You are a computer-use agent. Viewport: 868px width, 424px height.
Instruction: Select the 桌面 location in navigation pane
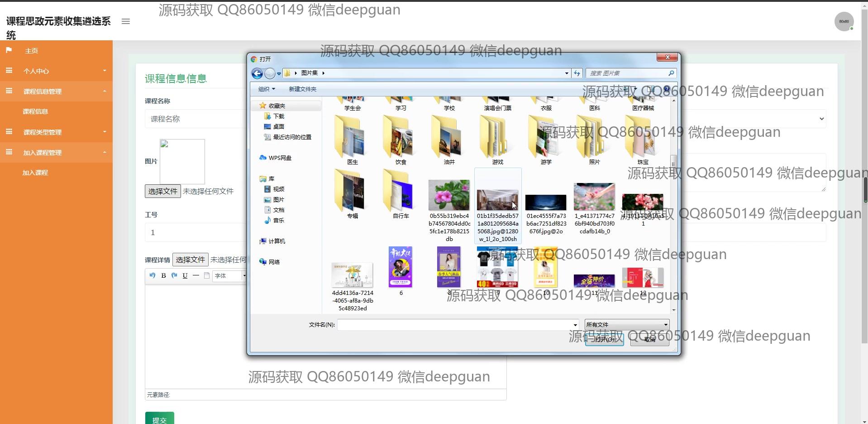(x=278, y=127)
